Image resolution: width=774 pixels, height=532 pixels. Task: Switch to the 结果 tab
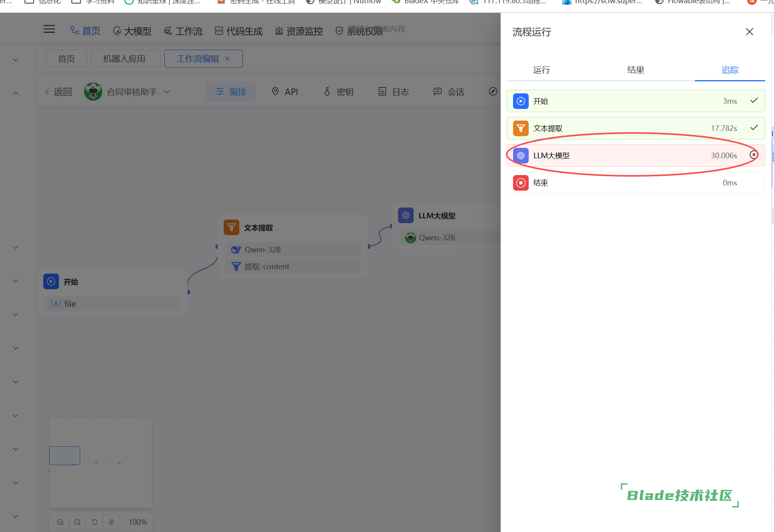(636, 70)
